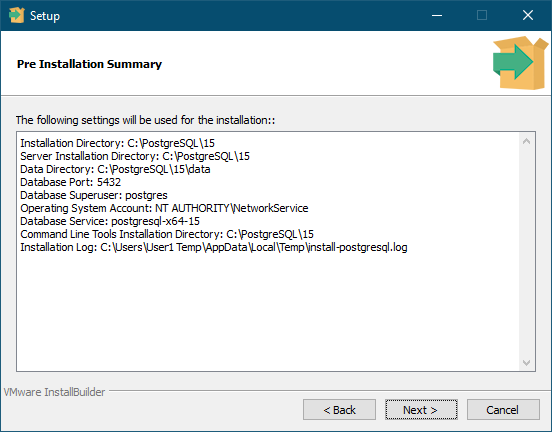Click the box-with-green-arrow installer logo
This screenshot has height=432, width=552.
point(520,63)
